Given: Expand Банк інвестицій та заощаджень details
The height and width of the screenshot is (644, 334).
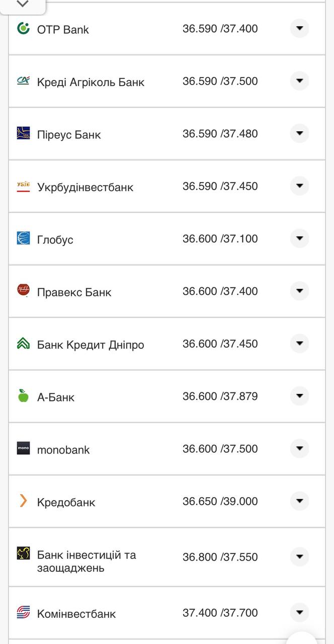Looking at the screenshot, I should pos(299,557).
